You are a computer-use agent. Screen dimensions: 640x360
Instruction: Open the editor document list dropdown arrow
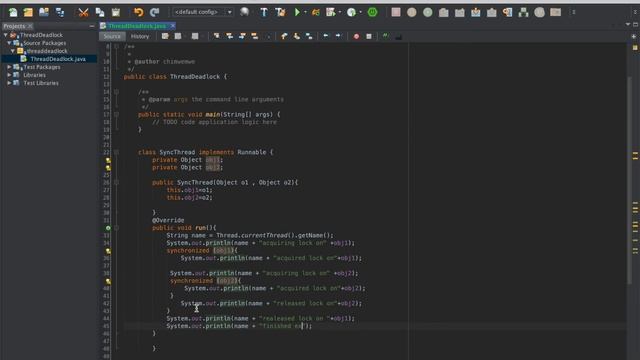tap(628, 25)
